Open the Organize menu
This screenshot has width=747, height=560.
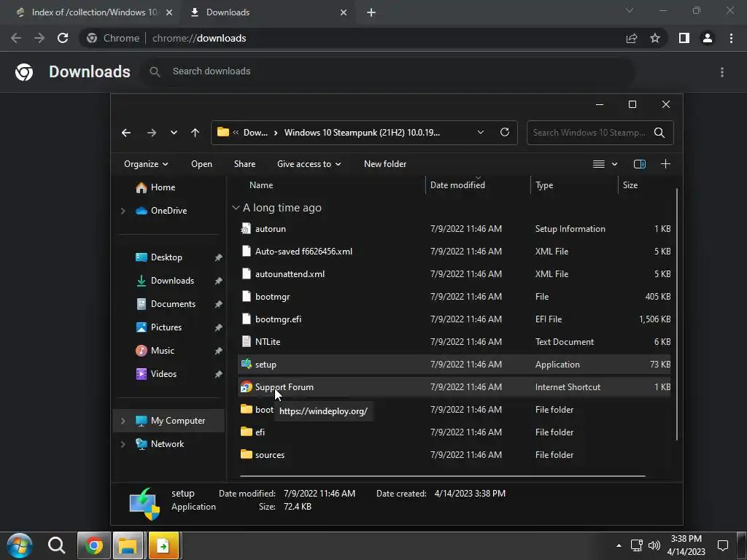[x=146, y=164]
